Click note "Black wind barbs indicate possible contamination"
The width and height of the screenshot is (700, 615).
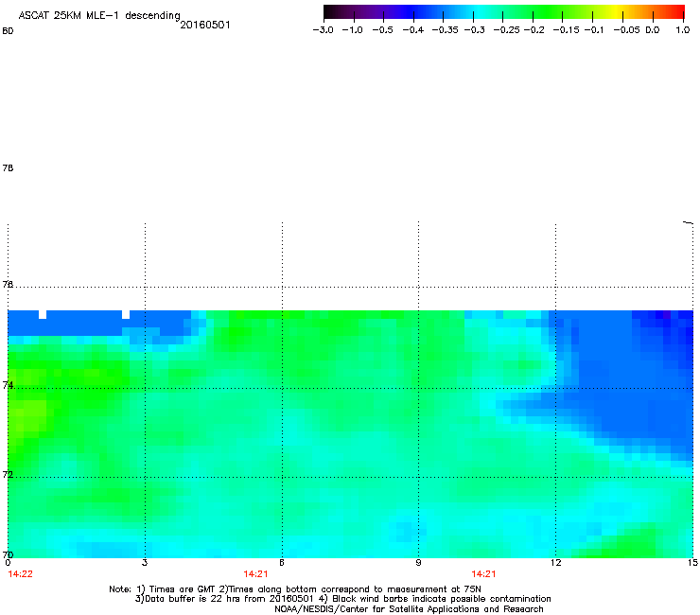coord(442,599)
